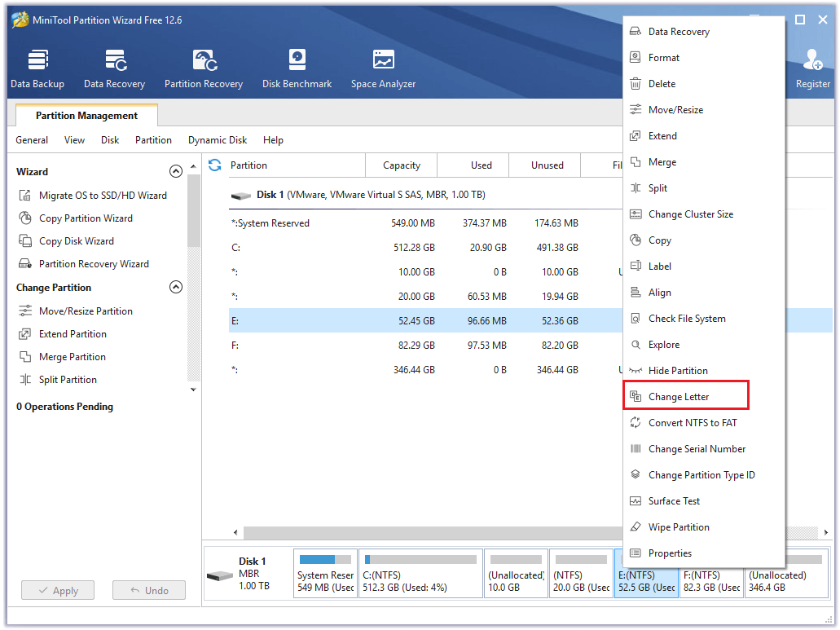Viewport: 840px width, 630px height.
Task: Select Change Partition Type ID option
Action: tap(704, 475)
